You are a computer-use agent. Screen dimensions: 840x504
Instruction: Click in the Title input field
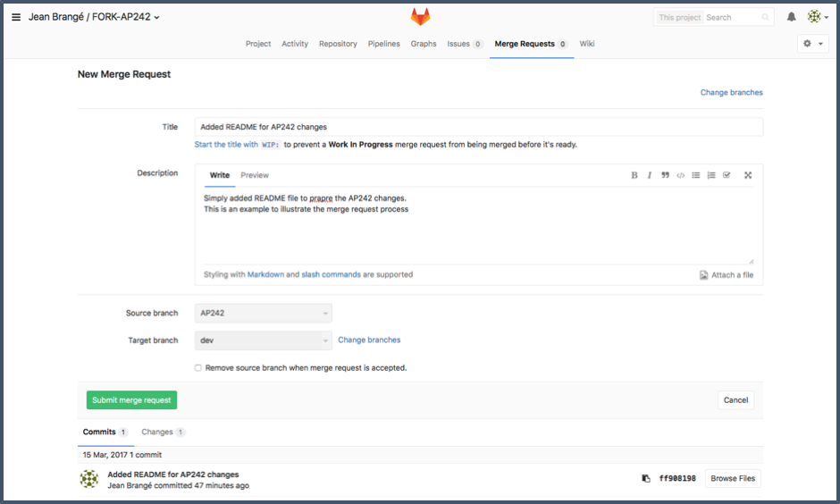[478, 127]
